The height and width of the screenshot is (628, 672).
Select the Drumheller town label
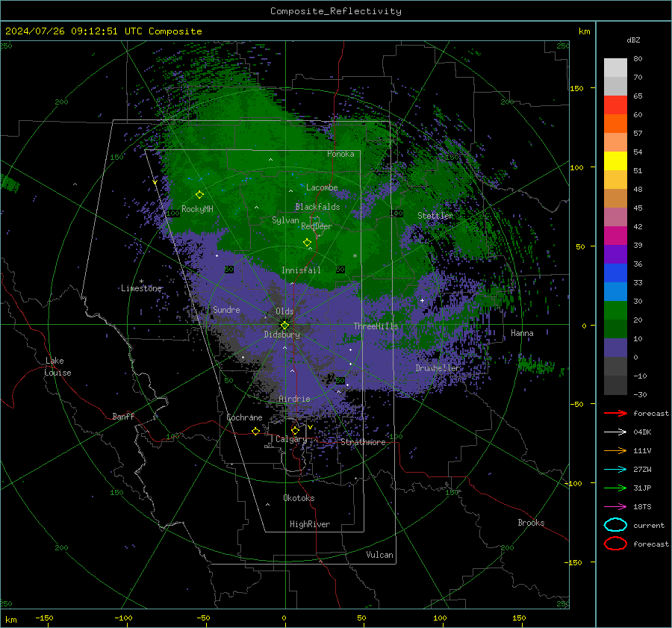click(x=438, y=368)
